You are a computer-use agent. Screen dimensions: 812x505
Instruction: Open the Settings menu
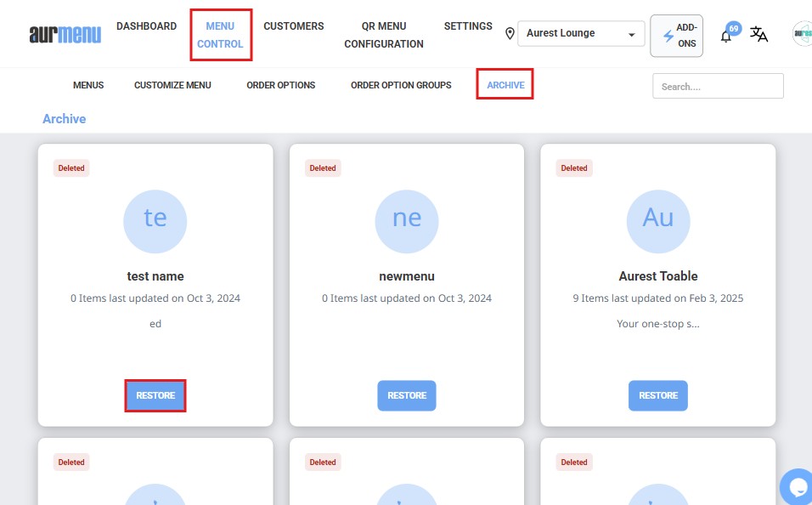(x=468, y=26)
